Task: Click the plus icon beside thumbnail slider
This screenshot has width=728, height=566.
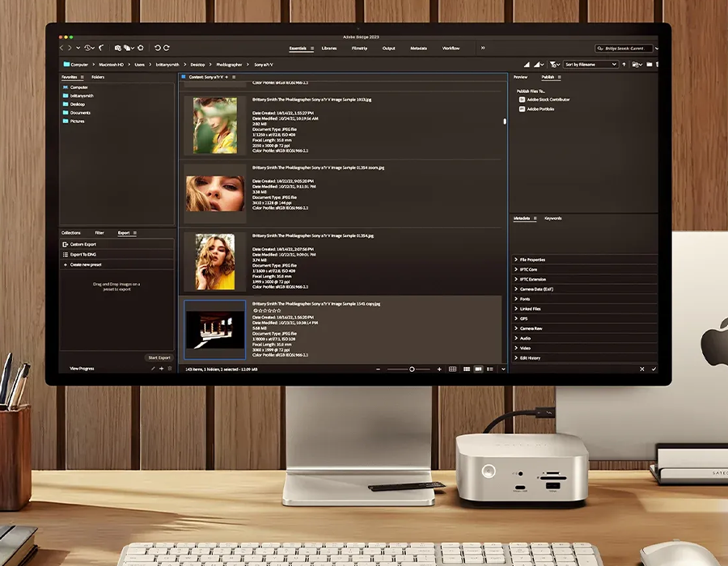Action: pos(439,369)
